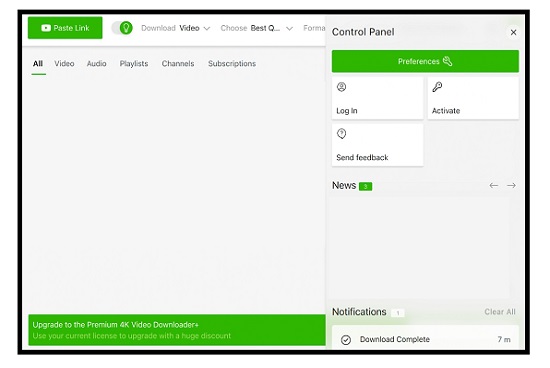Screen dimensions: 550x368
Task: Select the All tab
Action: point(38,63)
